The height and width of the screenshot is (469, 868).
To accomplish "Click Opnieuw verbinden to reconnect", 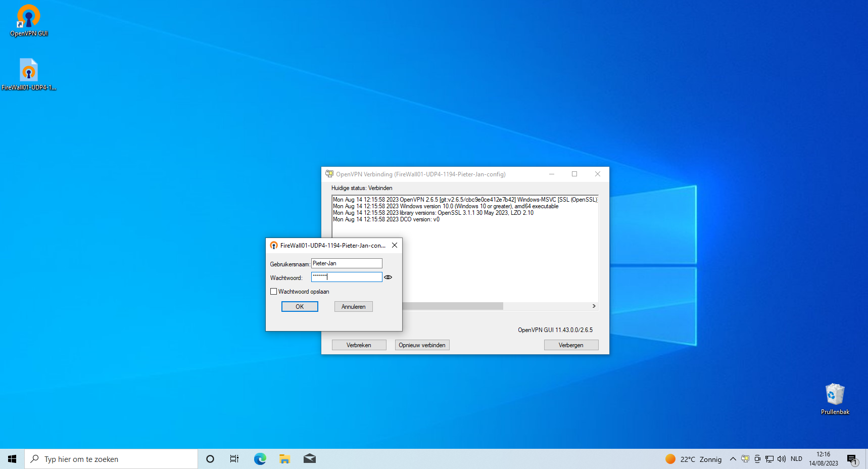I will 422,345.
